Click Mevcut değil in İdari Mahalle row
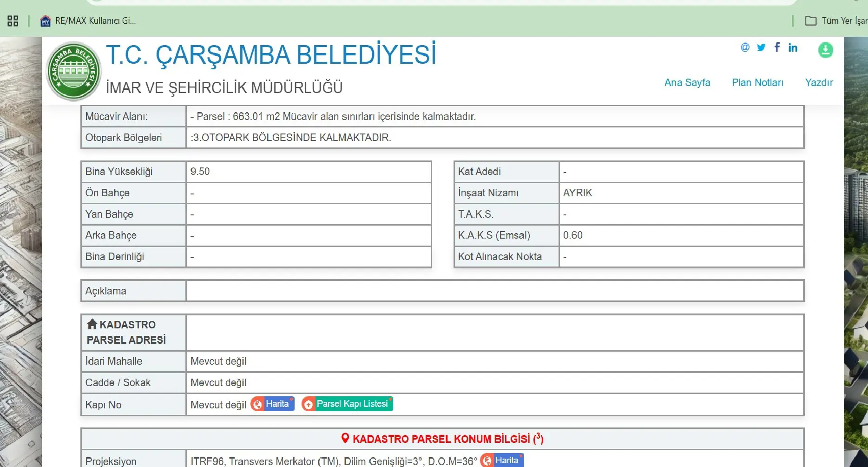 (218, 361)
